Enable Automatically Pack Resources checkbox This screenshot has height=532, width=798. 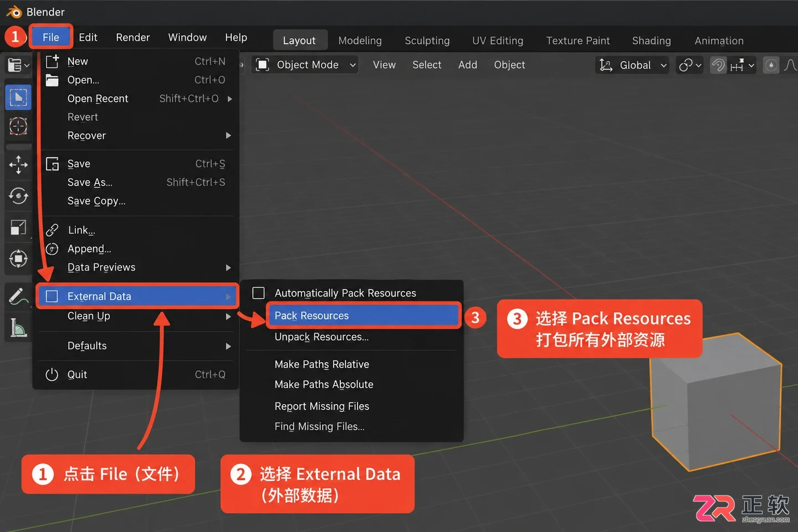coord(258,293)
